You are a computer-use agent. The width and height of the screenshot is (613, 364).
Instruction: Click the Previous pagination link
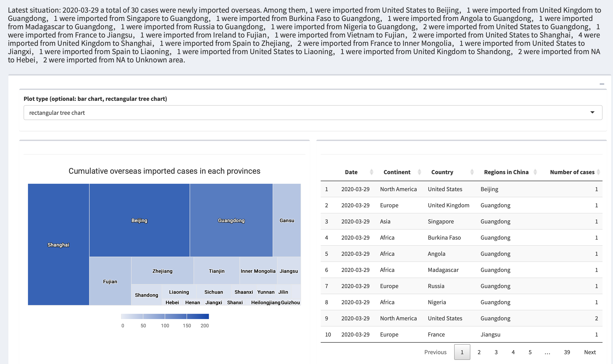click(x=435, y=352)
